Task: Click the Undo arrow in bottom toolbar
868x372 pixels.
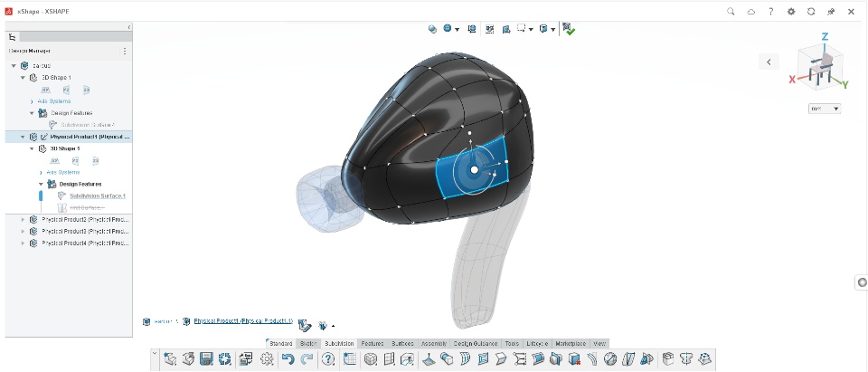Action: point(288,359)
